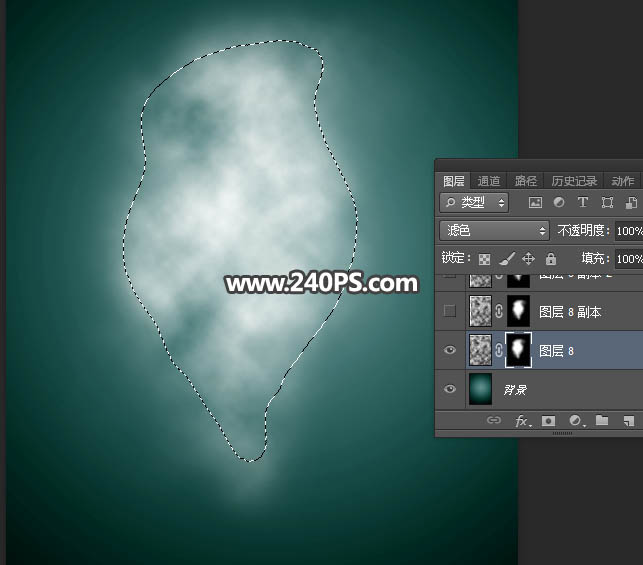Filter layers by type (T) text
The height and width of the screenshot is (565, 643).
(x=583, y=202)
